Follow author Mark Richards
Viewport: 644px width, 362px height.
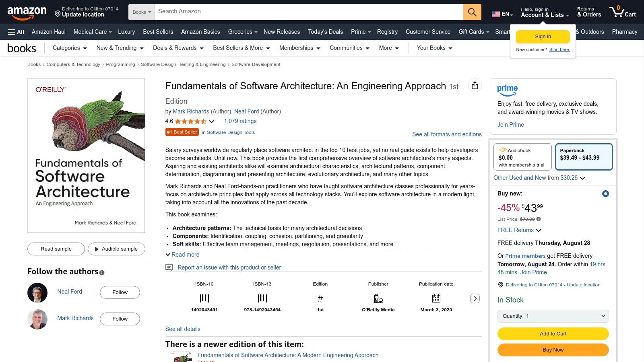(120, 319)
